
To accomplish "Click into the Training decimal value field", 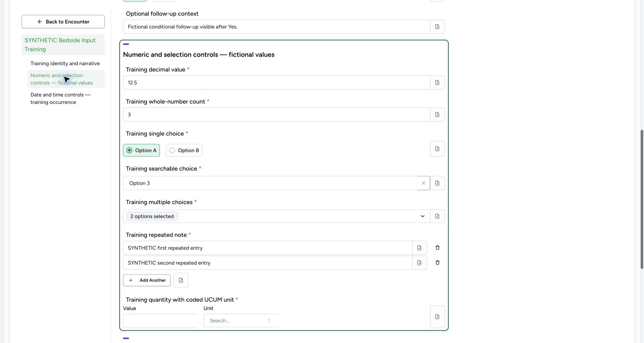I will (x=277, y=83).
